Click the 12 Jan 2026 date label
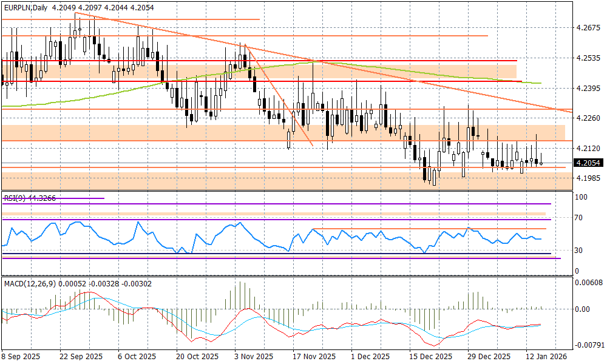 (546, 357)
